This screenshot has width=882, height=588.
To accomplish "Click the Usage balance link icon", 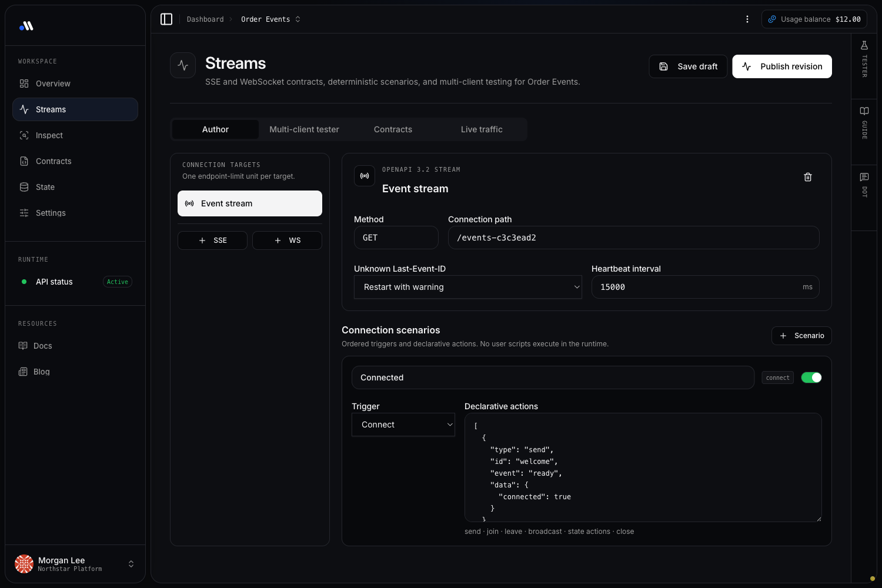I will pos(772,19).
